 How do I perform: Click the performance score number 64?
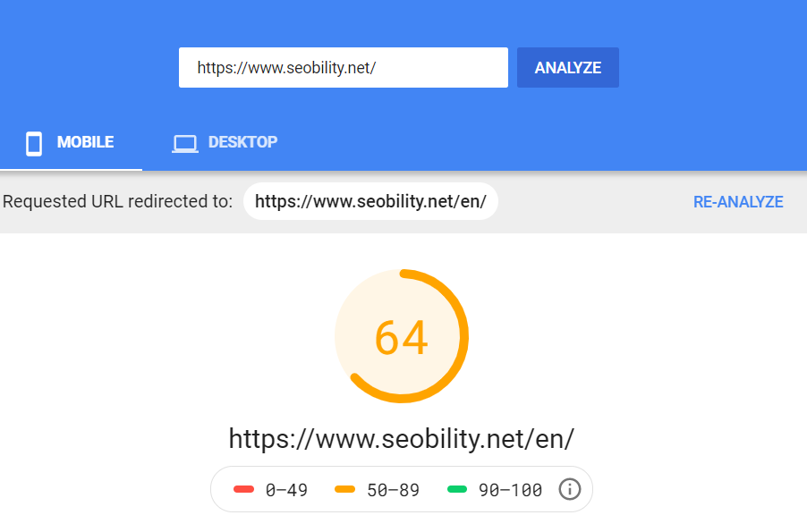pyautogui.click(x=403, y=335)
